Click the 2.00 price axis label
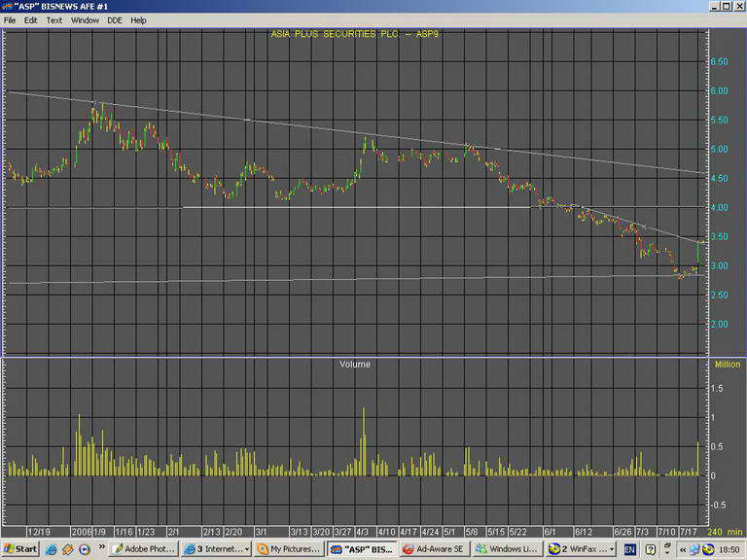Viewport: 747px width, 560px height. coord(720,325)
